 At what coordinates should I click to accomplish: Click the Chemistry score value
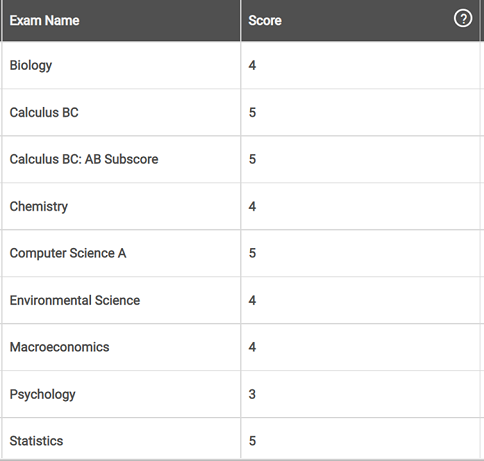click(x=252, y=206)
